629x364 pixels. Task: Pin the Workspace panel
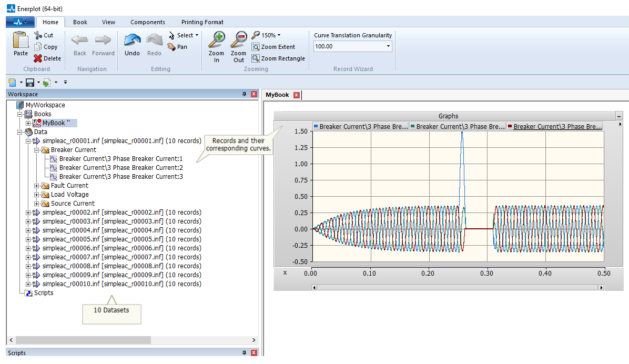(244, 94)
